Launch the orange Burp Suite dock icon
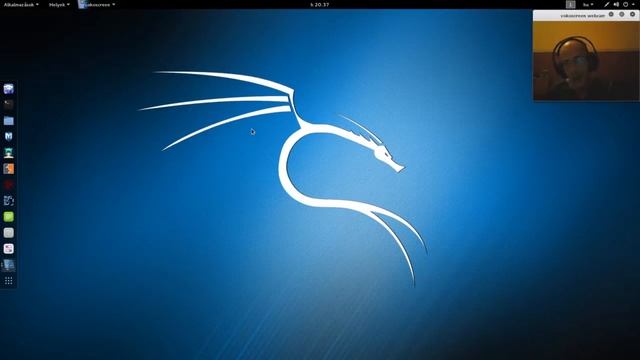Image resolution: width=640 pixels, height=360 pixels. coord(9,169)
